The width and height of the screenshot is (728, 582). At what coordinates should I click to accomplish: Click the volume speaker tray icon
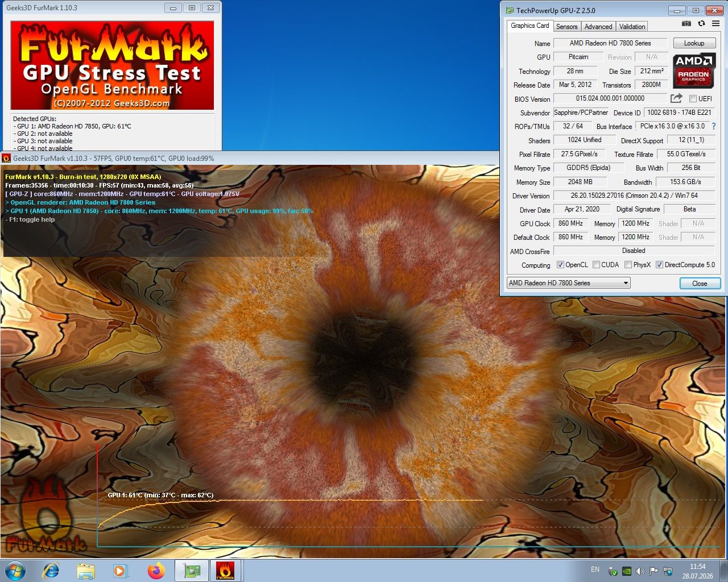(640, 571)
